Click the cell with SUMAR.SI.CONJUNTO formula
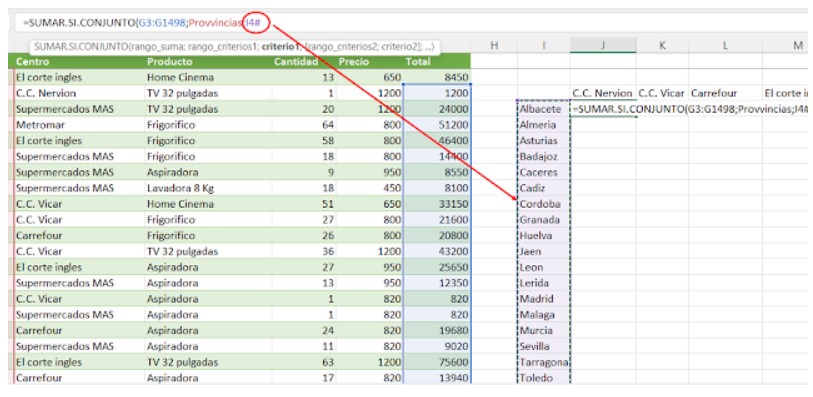The height and width of the screenshot is (397, 813). tap(603, 109)
